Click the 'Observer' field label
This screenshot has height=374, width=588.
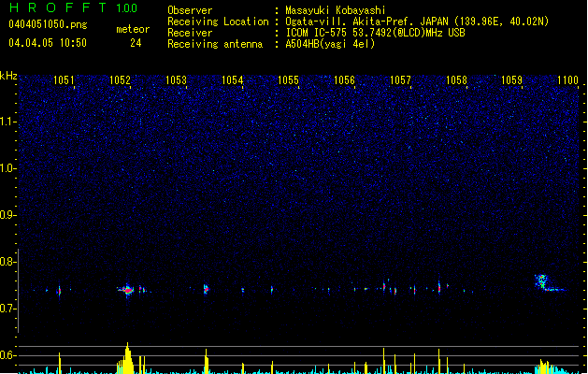point(190,10)
